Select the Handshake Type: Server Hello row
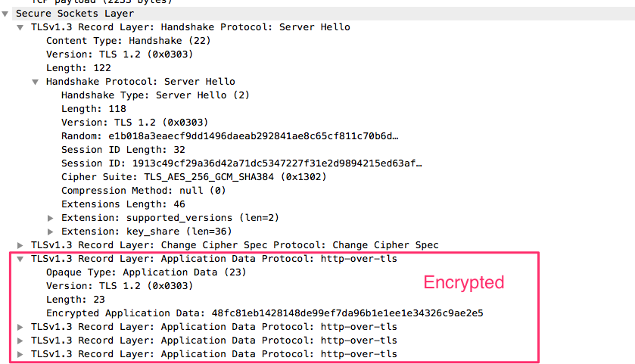635x364 pixels. pyautogui.click(x=155, y=95)
